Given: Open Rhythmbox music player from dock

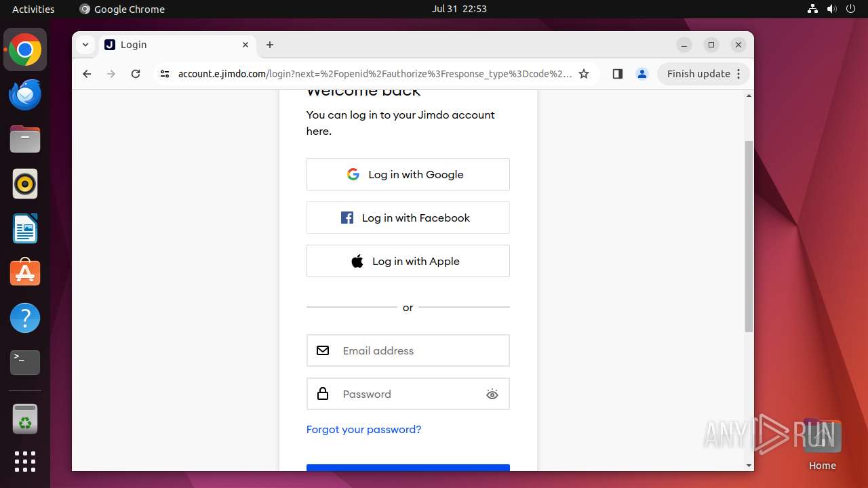Looking at the screenshot, I should click(25, 184).
